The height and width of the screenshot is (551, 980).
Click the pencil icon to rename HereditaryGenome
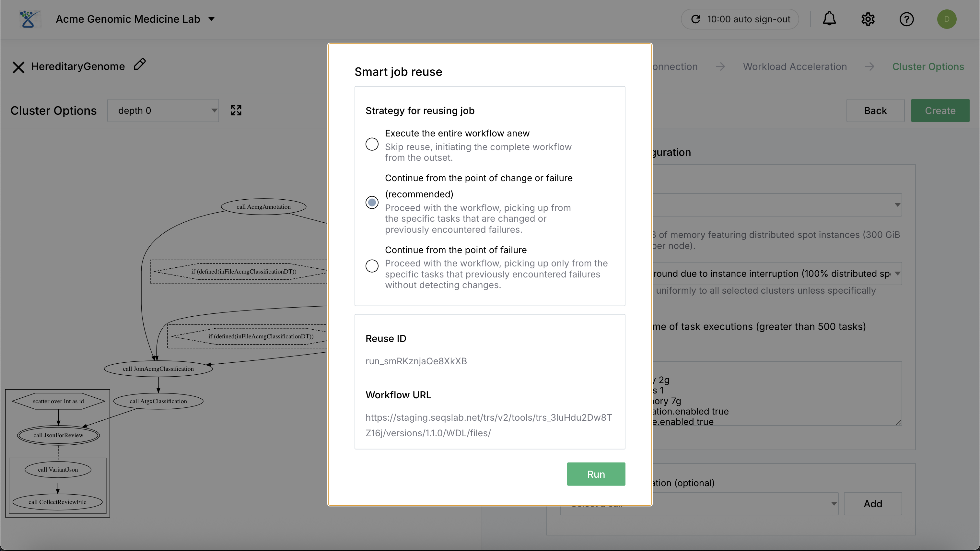[x=140, y=64]
